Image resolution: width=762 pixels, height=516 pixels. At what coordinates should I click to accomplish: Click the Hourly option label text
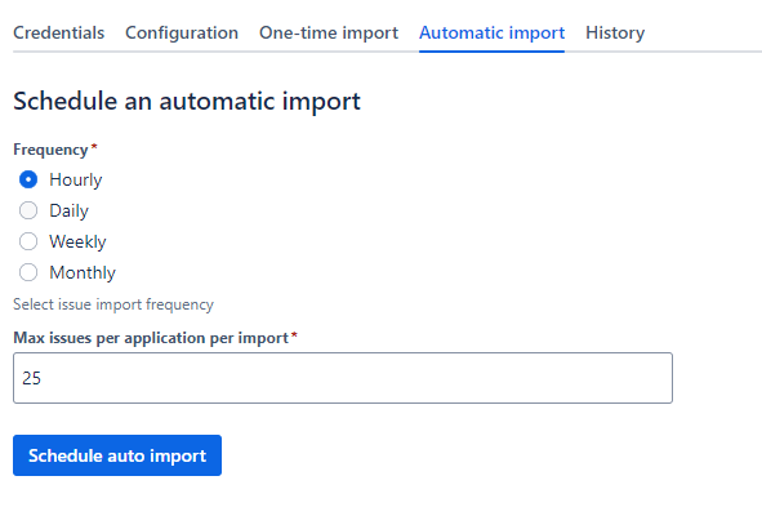click(x=75, y=180)
